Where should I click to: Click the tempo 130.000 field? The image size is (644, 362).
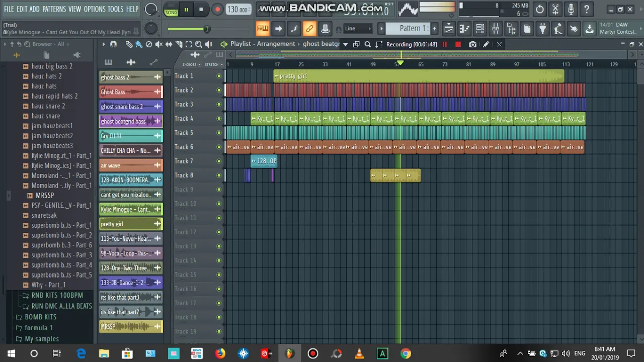pyautogui.click(x=237, y=10)
